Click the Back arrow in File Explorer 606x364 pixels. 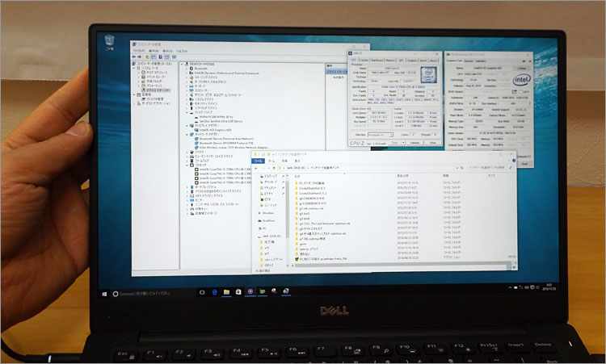[255, 168]
